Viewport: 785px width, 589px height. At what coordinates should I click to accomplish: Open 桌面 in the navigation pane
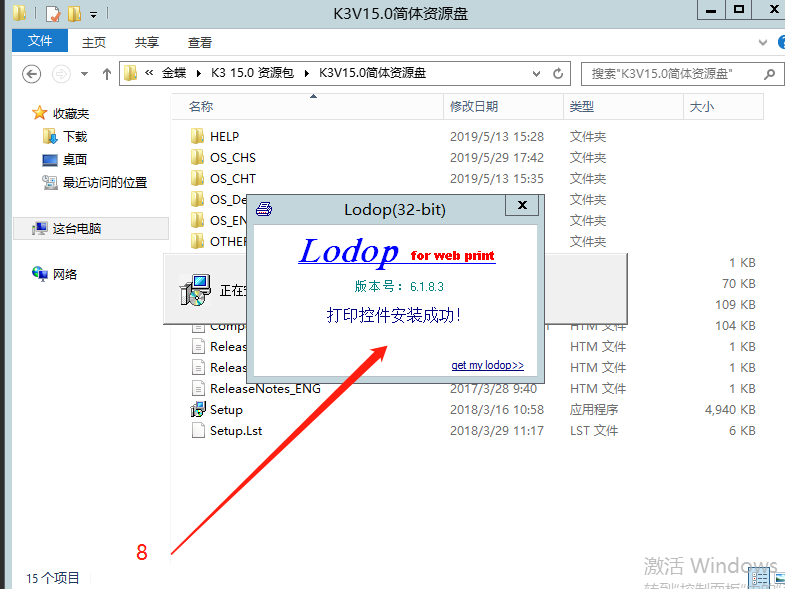coord(75,159)
